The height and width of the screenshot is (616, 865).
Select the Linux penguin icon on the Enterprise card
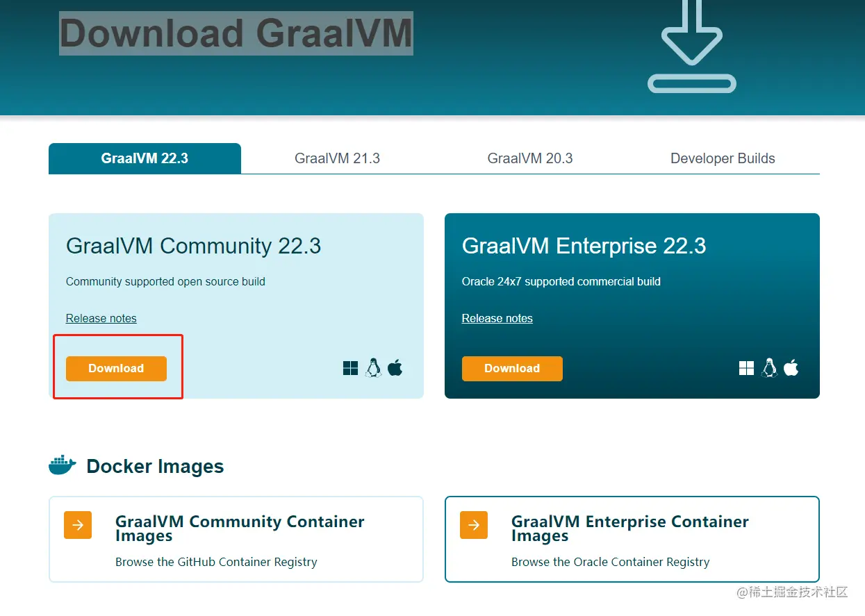pos(769,367)
